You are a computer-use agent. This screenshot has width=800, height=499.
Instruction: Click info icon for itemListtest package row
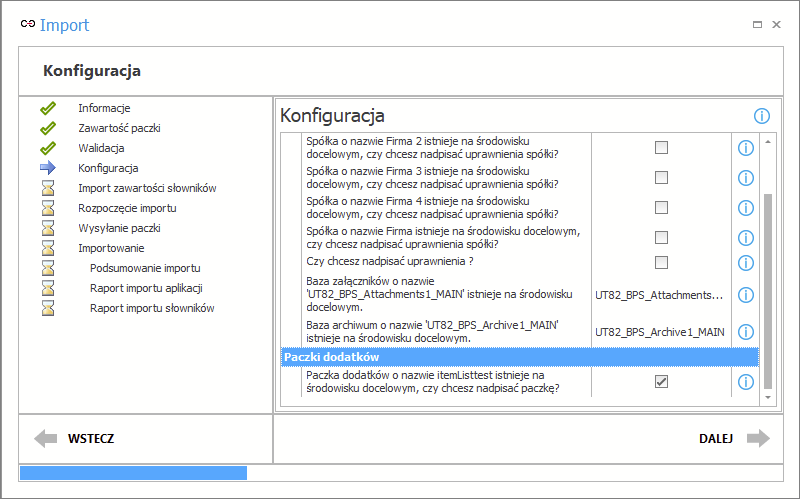[x=745, y=382]
